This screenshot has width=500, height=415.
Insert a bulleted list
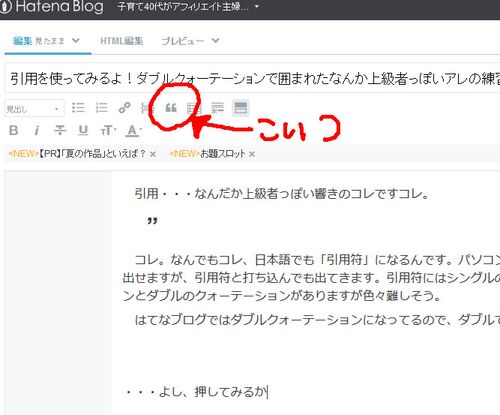(x=78, y=108)
